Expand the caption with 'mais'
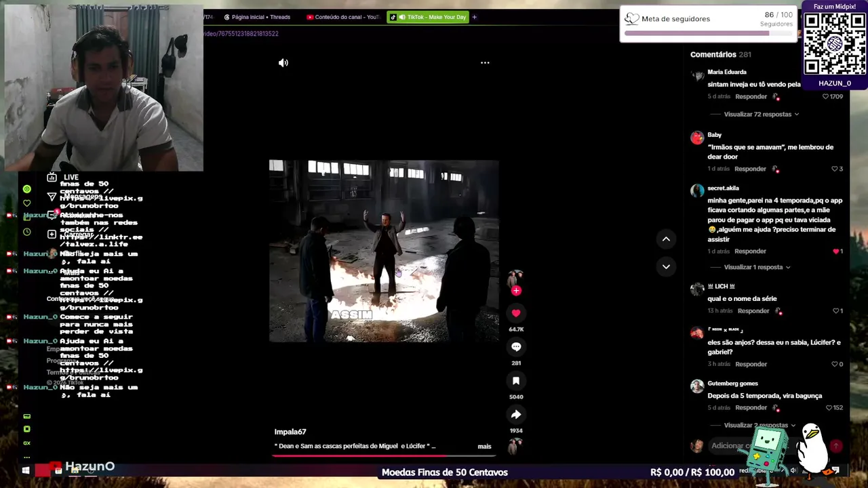The image size is (868, 488). (x=484, y=446)
